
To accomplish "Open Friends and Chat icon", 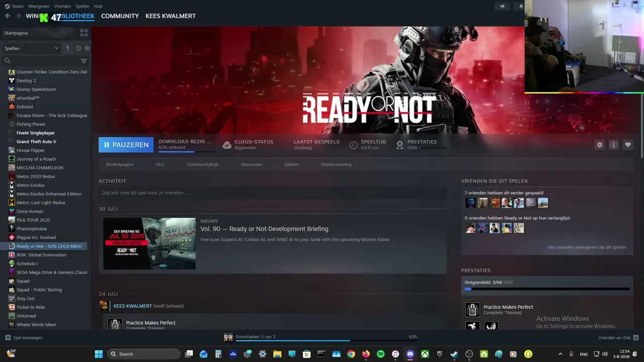I will pos(636,338).
